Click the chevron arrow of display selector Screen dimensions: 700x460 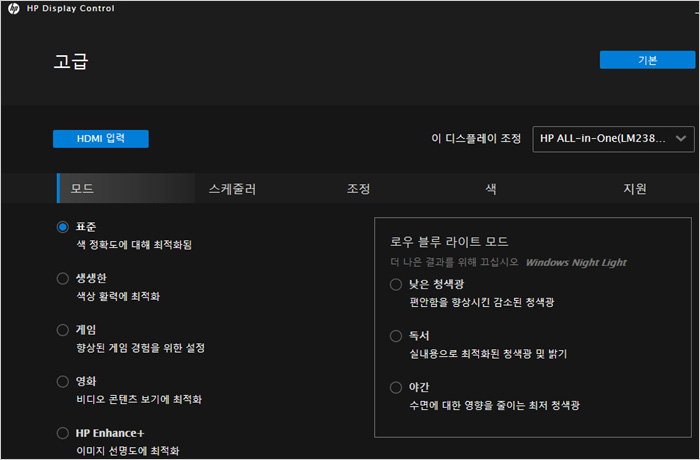[x=681, y=138]
